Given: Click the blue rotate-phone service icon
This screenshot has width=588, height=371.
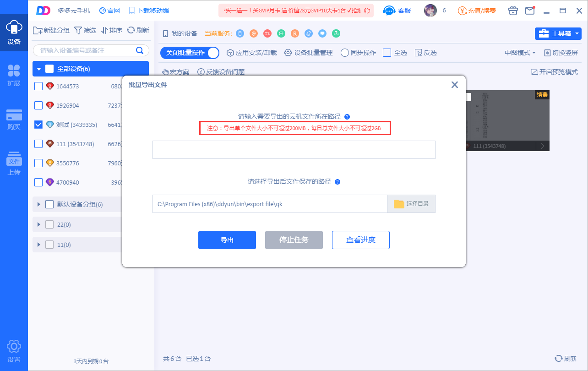Looking at the screenshot, I should click(309, 33).
